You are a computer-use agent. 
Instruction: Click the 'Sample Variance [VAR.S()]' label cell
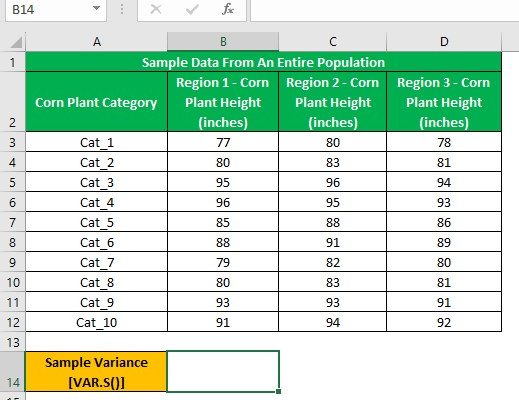coord(96,371)
